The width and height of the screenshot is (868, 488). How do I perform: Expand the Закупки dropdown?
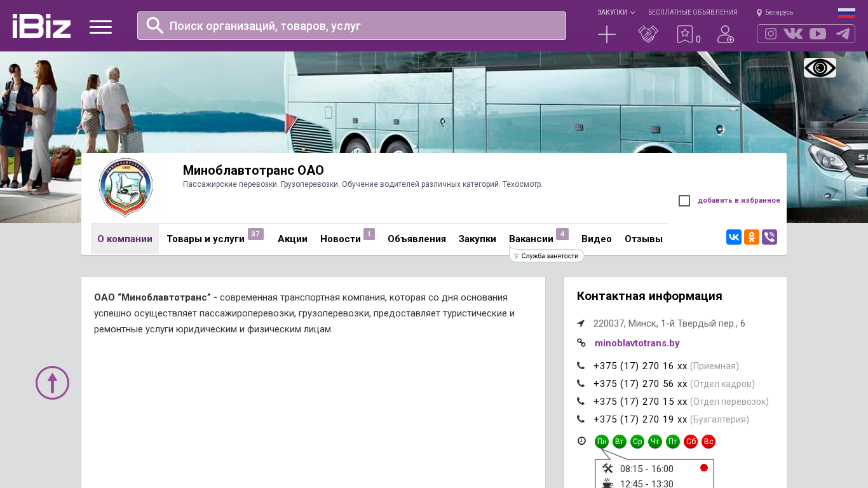[x=616, y=12]
